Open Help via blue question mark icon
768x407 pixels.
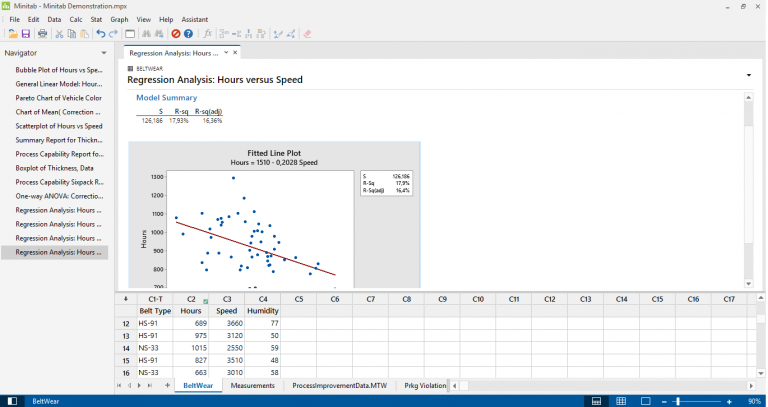(188, 34)
